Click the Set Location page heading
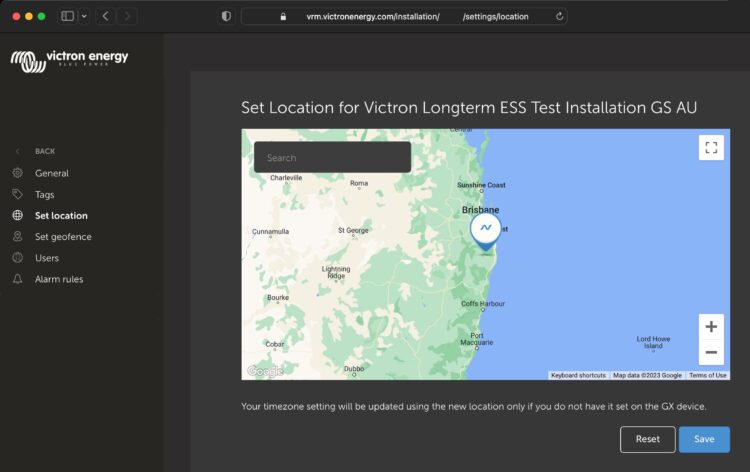The width and height of the screenshot is (750, 472). click(x=469, y=108)
